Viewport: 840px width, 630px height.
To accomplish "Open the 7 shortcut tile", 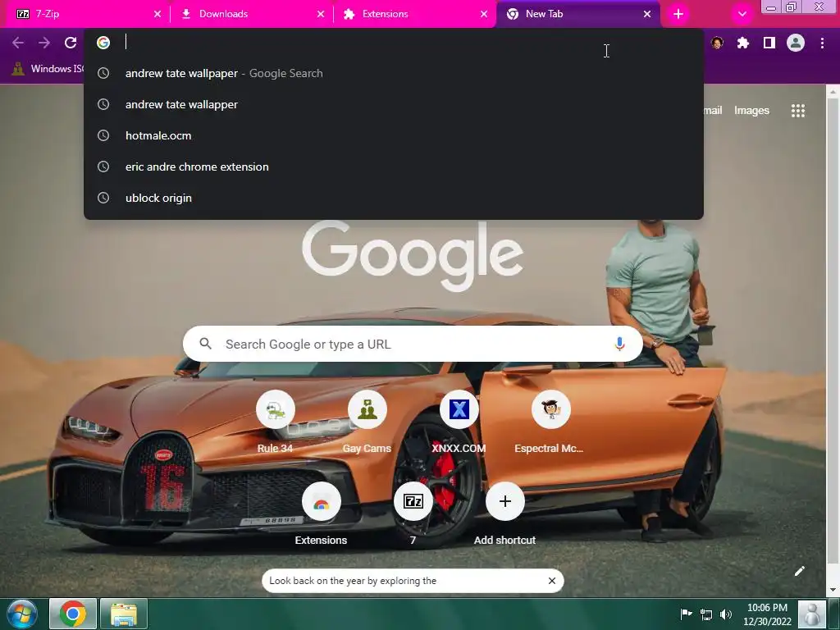I will point(413,514).
